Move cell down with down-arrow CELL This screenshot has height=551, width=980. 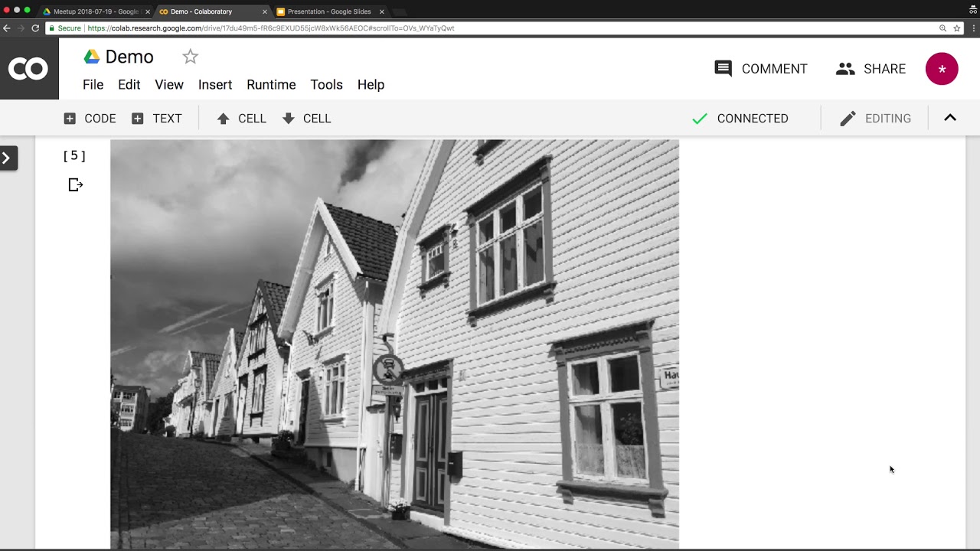306,119
